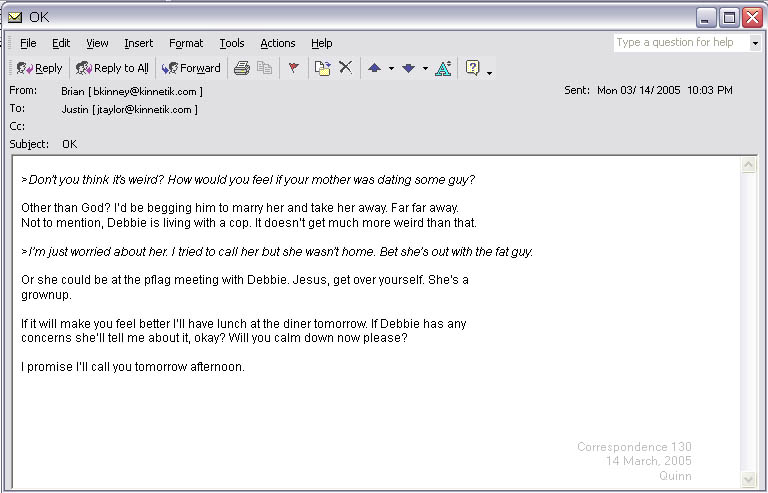Print the message with printer icon
Image resolution: width=768 pixels, height=493 pixels.
[241, 68]
